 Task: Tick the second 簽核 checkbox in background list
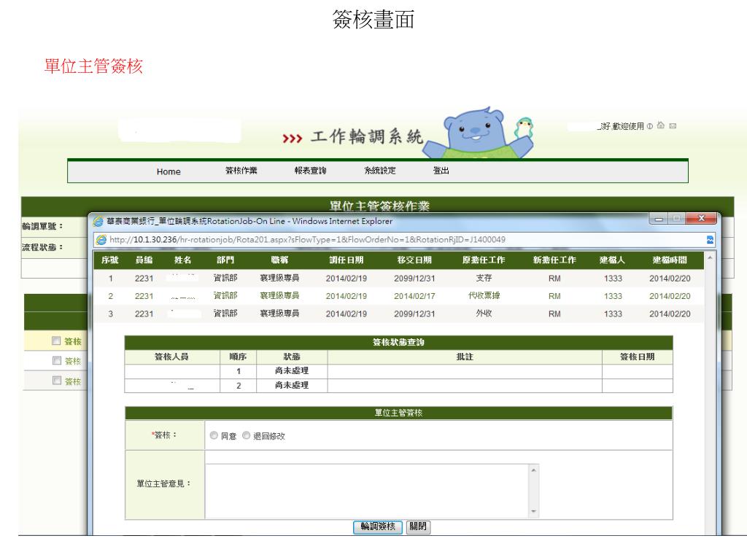(x=57, y=360)
